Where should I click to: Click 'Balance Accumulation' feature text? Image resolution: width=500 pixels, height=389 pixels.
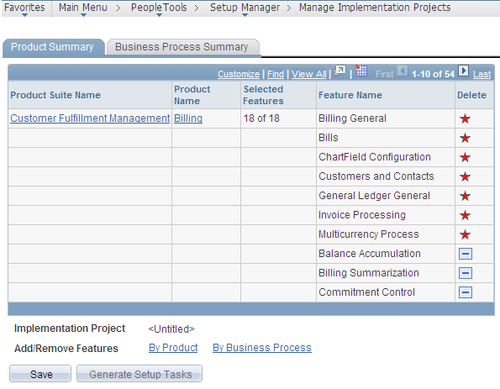pos(369,254)
